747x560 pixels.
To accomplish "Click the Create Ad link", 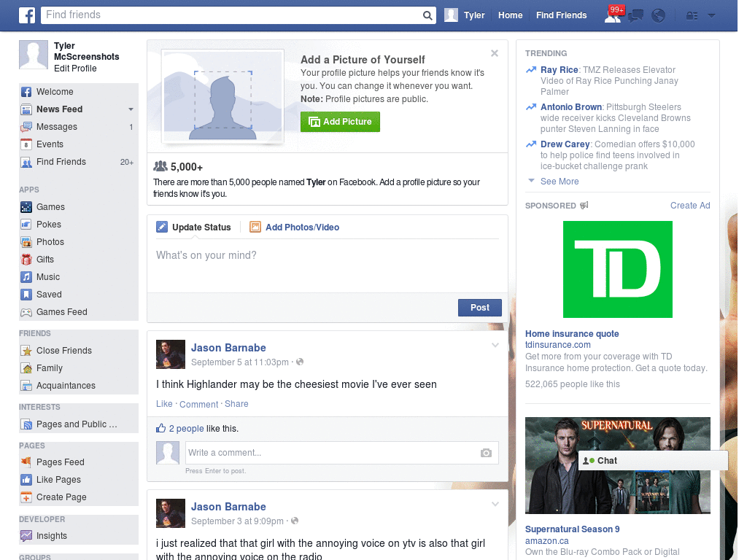I will [690, 206].
